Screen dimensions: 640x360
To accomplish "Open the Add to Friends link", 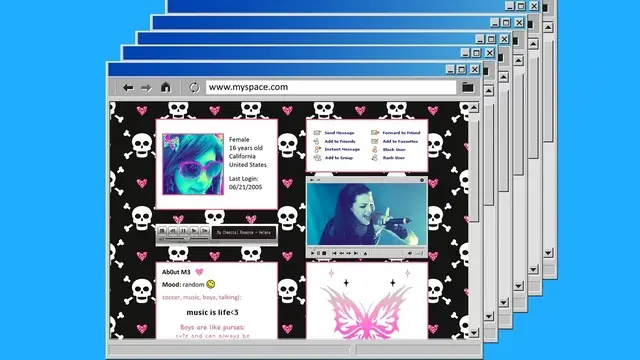I will 340,141.
